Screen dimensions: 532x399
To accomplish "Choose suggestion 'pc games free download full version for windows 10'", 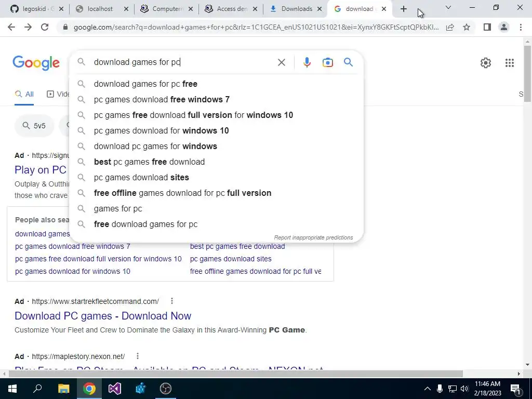I will (x=216, y=115).
